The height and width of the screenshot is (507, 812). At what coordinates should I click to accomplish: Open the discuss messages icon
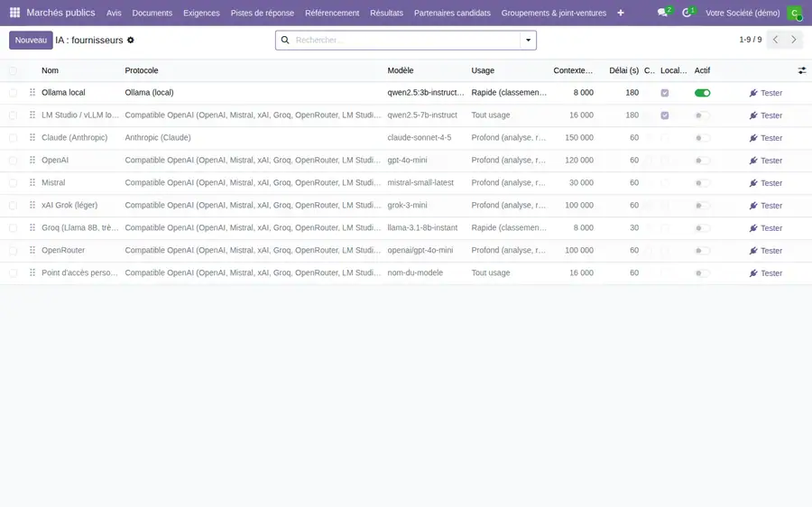coord(662,13)
